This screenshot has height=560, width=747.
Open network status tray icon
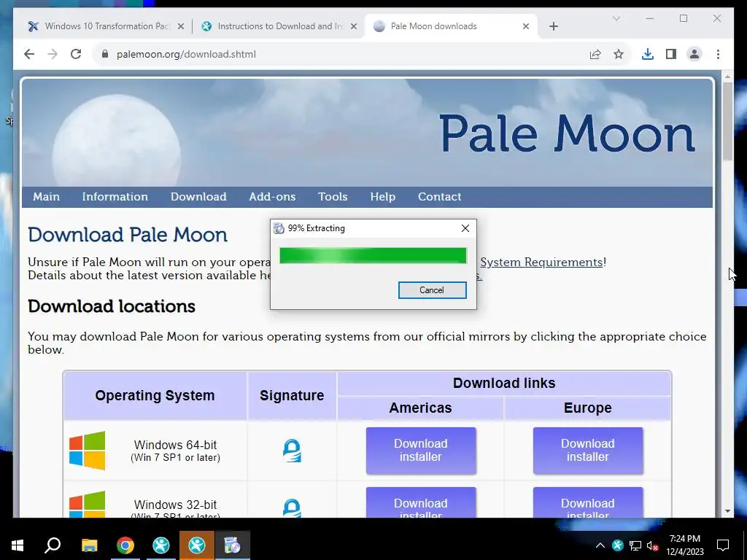coord(635,545)
